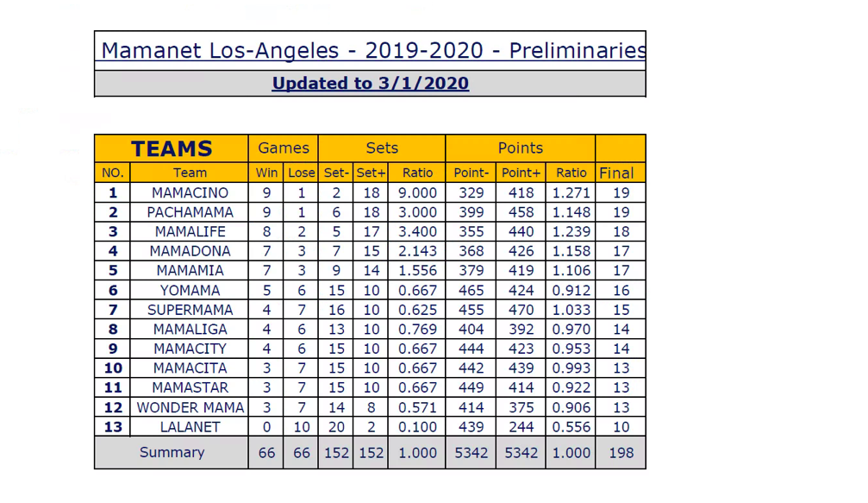This screenshot has height=503, width=868.
Task: Click the Lose column header
Action: 301,173
